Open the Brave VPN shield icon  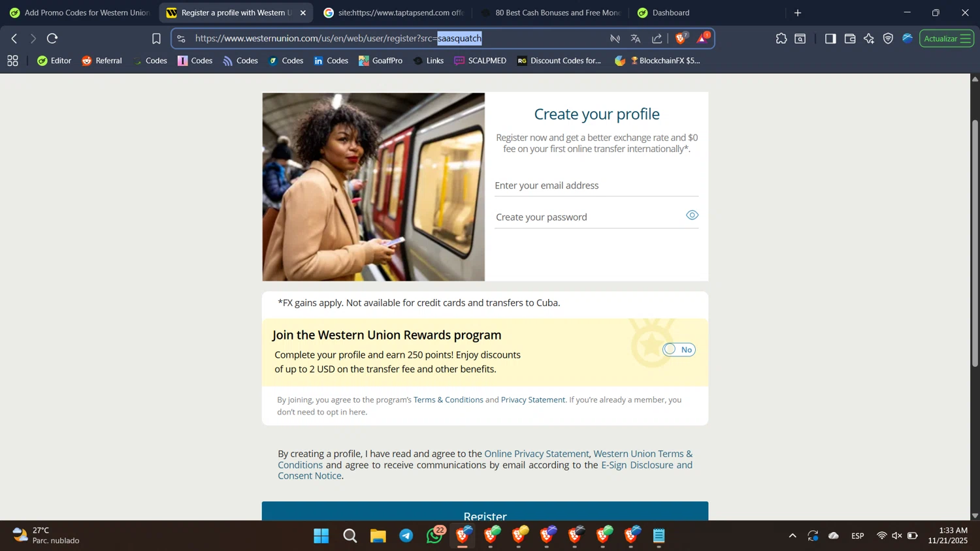888,39
